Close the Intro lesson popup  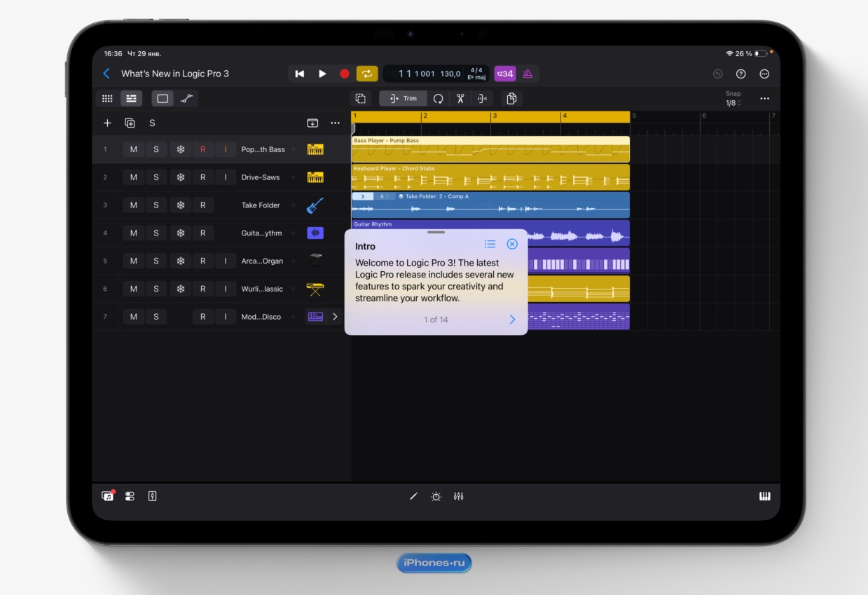click(x=512, y=244)
